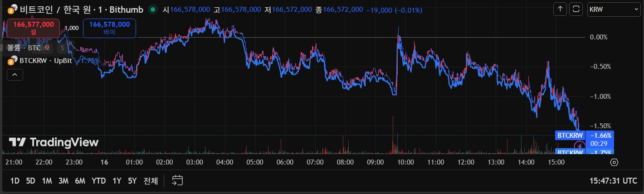Click the 16 date marker on time axis
Viewport: 644px width, 194px height.
click(x=104, y=162)
